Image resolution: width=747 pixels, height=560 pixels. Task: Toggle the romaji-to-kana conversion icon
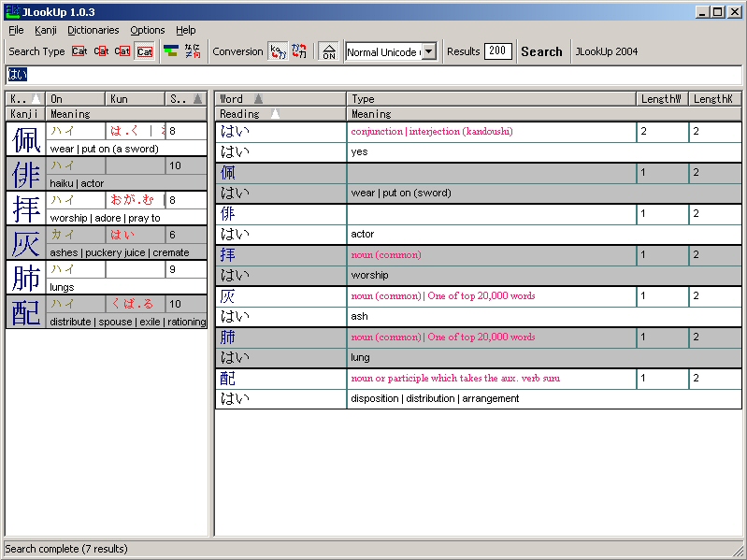tap(278, 51)
